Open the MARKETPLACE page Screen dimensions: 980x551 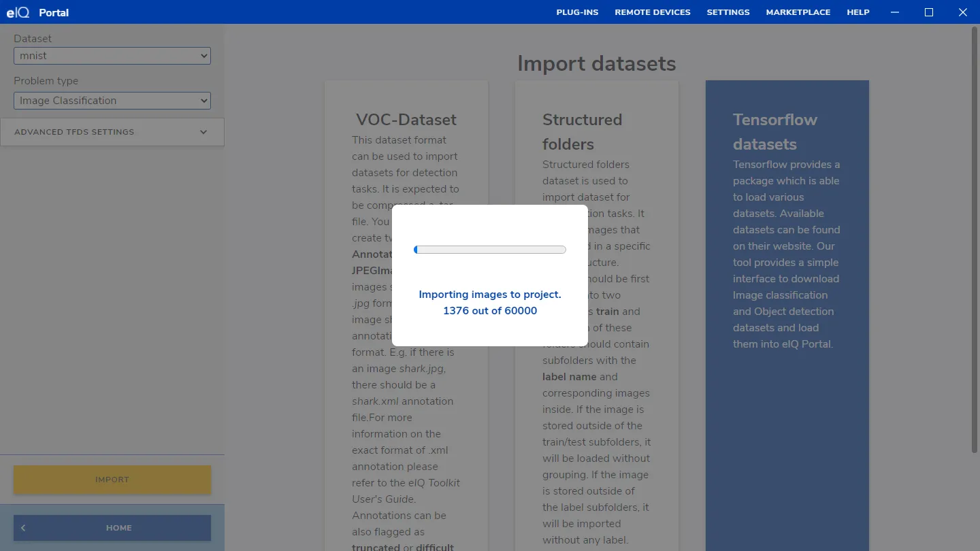(798, 12)
